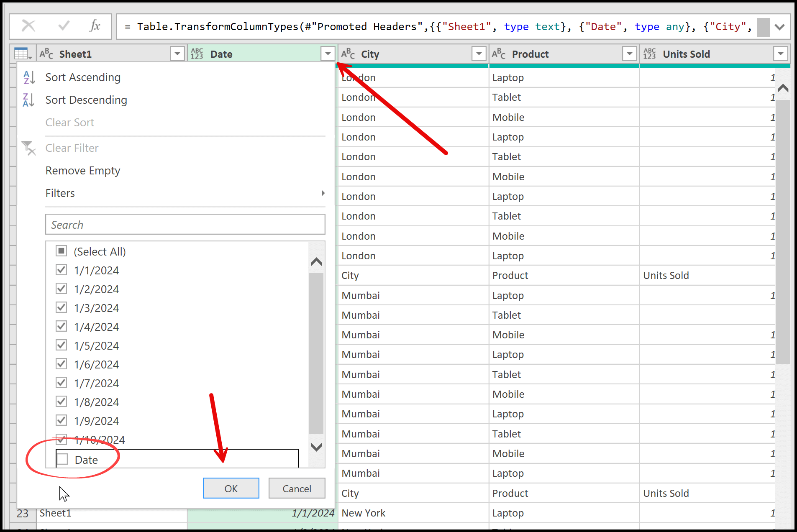Click the Units Sold column type icon

[650, 54]
